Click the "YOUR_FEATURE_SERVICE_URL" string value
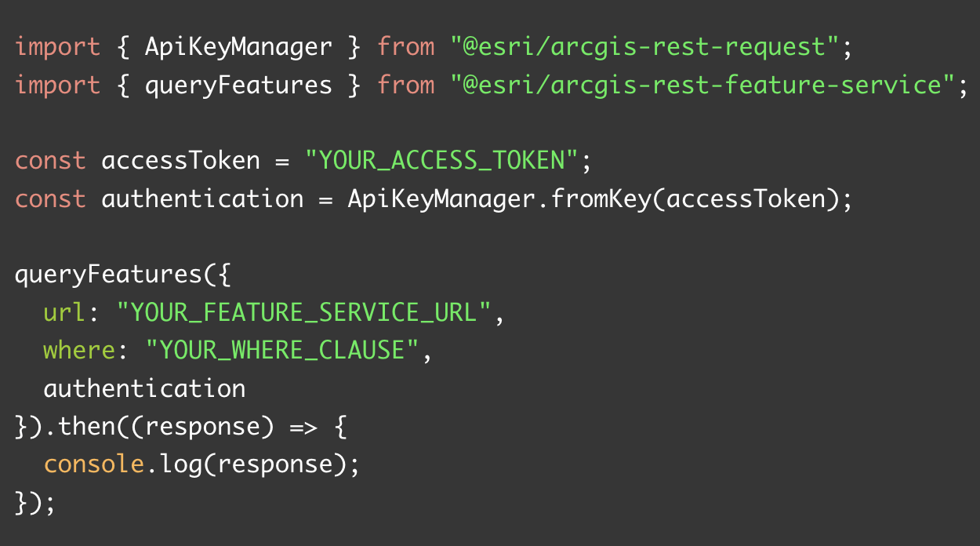This screenshot has width=980, height=546. (x=303, y=313)
